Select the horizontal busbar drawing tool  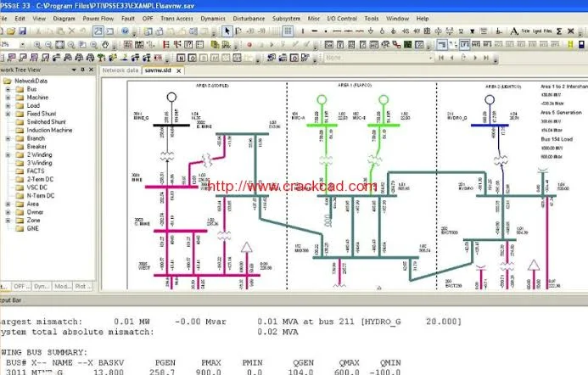tap(314, 31)
